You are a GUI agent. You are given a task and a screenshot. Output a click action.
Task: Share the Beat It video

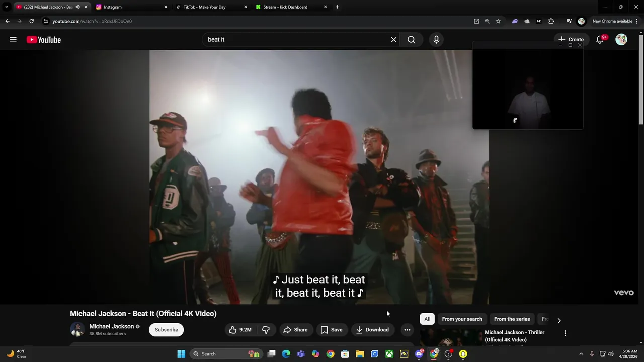click(x=295, y=330)
